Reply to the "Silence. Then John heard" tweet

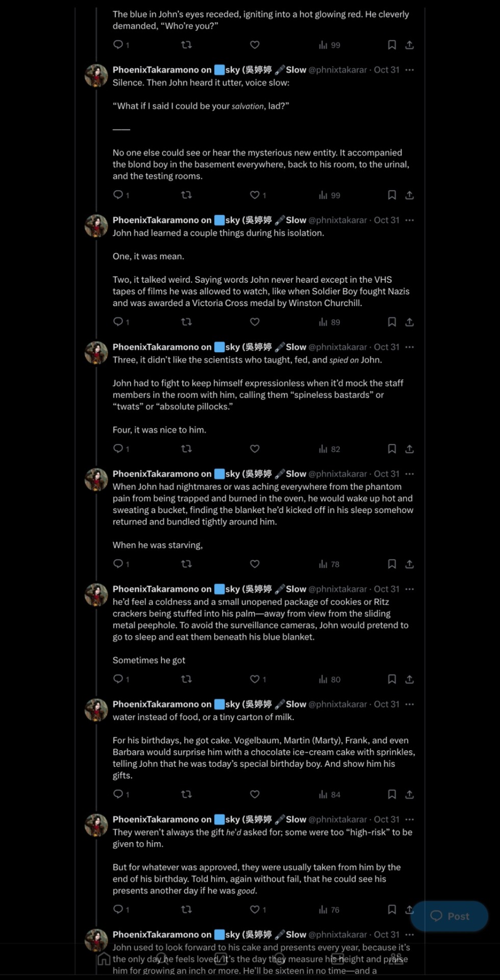[118, 195]
